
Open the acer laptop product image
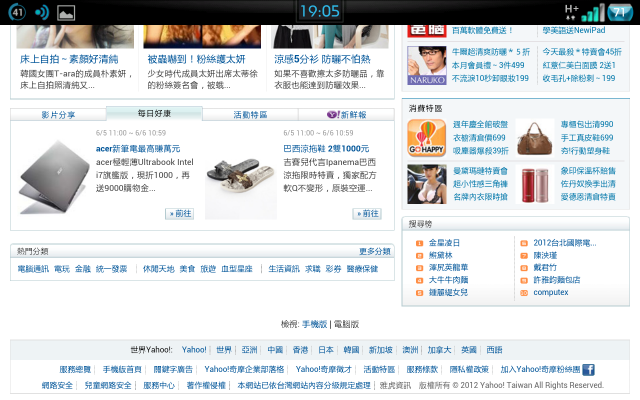53,177
